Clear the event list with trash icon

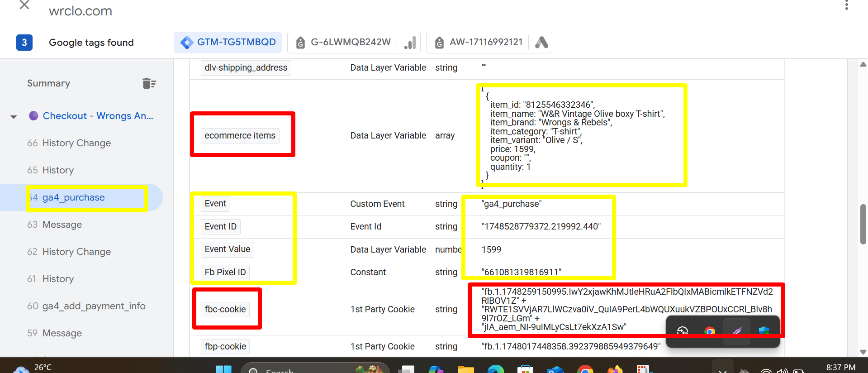(149, 83)
